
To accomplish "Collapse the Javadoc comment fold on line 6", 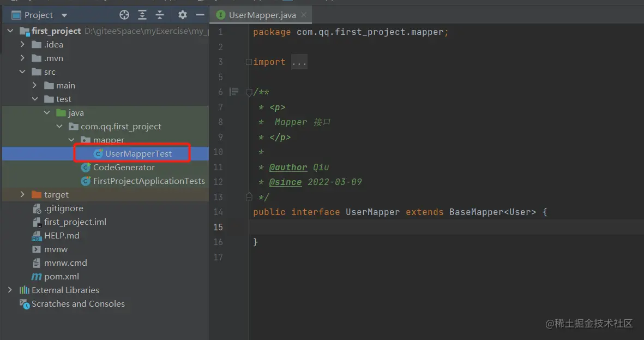I will 249,92.
